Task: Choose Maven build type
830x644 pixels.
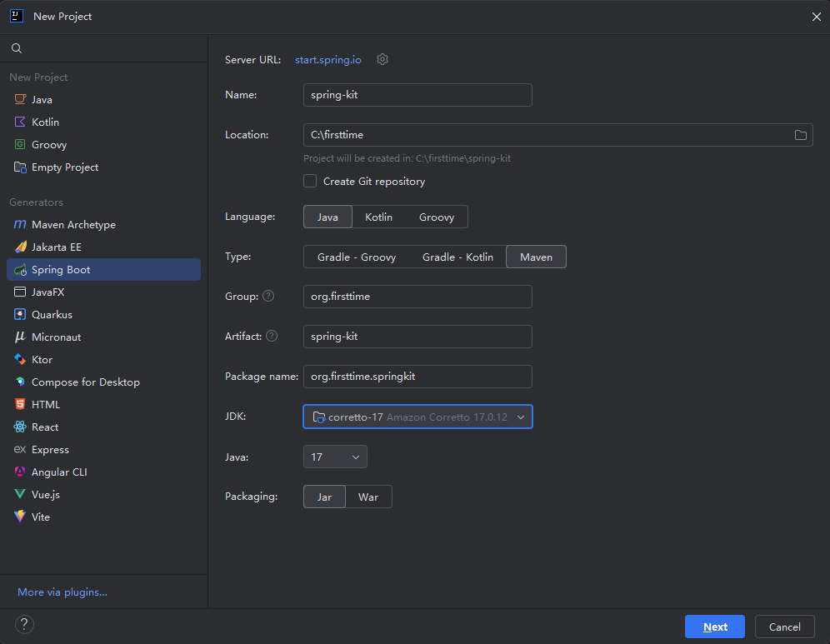Action: click(x=536, y=257)
